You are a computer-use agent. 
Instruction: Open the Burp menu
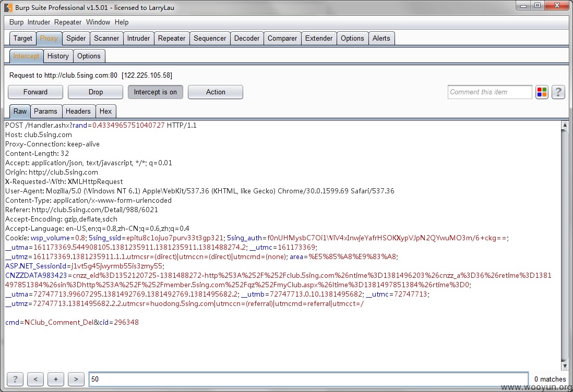click(17, 22)
